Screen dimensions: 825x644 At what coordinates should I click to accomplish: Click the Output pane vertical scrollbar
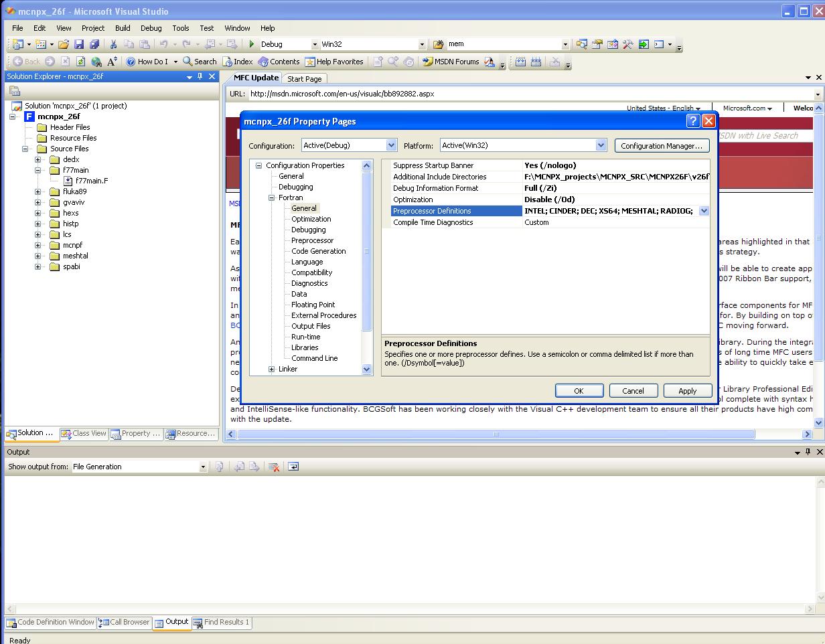(820, 540)
